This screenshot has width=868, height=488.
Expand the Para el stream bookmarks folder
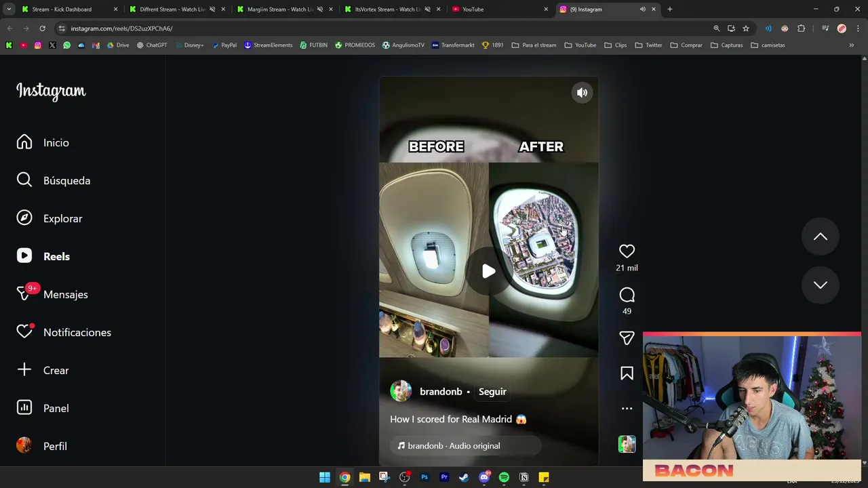point(534,45)
